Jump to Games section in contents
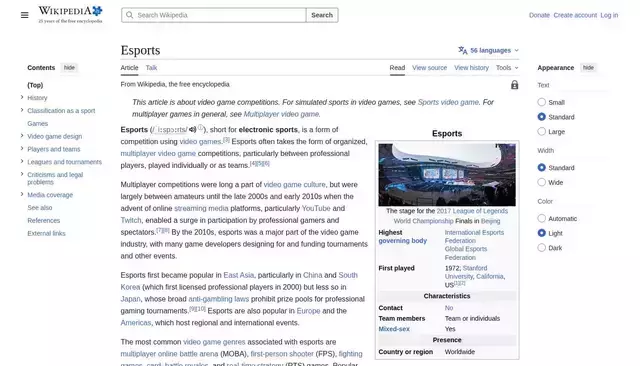 (38, 124)
